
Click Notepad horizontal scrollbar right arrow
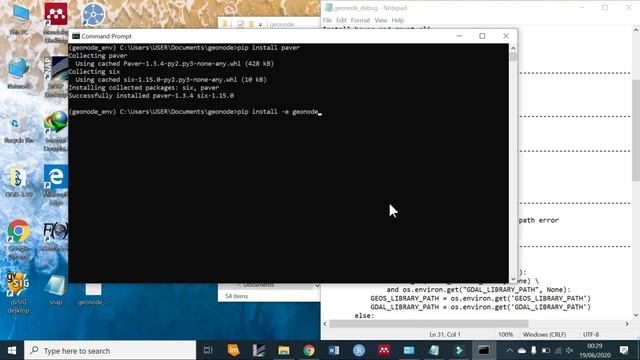(627, 324)
